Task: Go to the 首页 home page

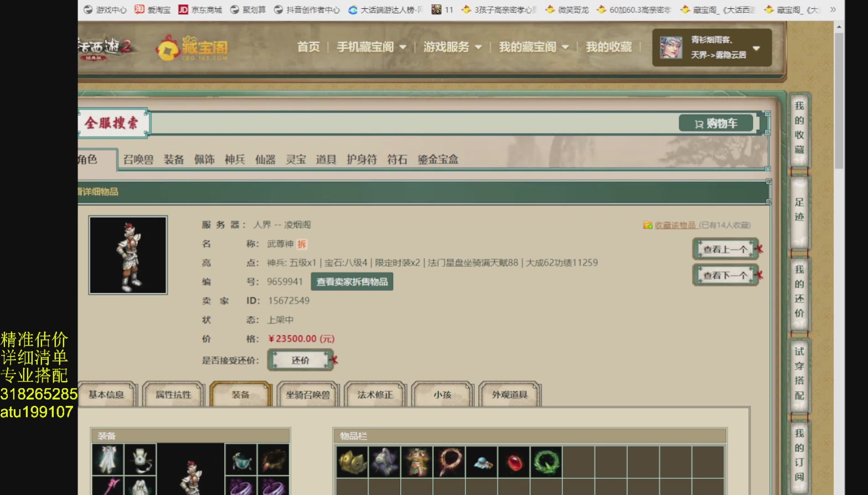Action: click(308, 47)
